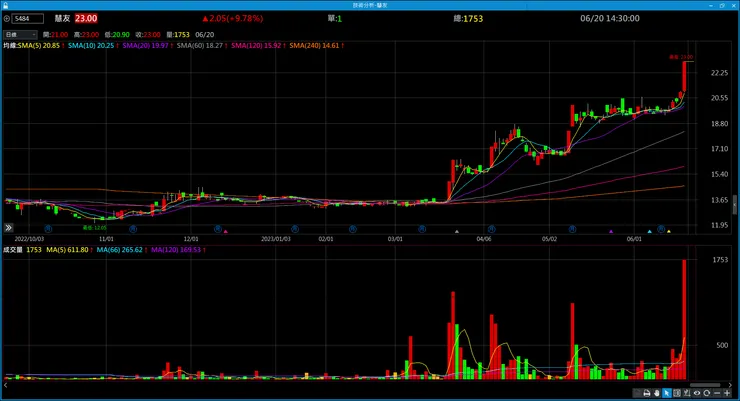Click the MA(120) volume label
740x401 pixels.
point(176,250)
